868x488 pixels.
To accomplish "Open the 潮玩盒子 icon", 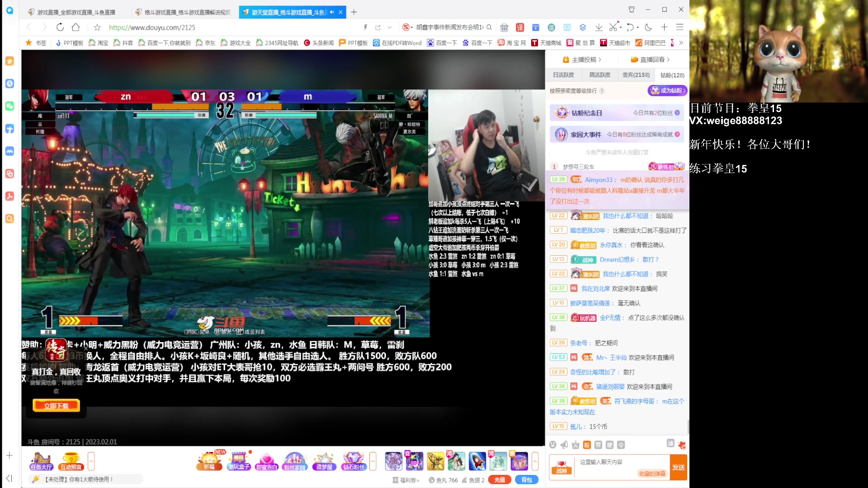I will point(239,461).
